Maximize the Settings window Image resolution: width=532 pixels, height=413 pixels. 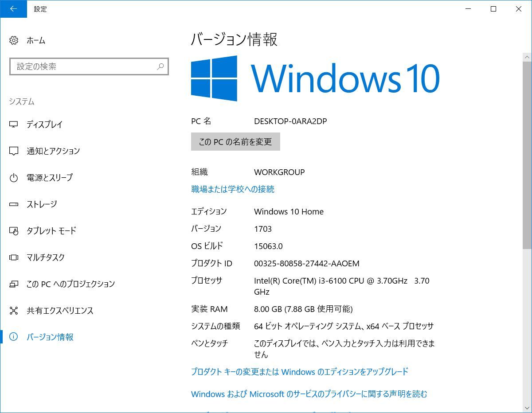pyautogui.click(x=493, y=9)
